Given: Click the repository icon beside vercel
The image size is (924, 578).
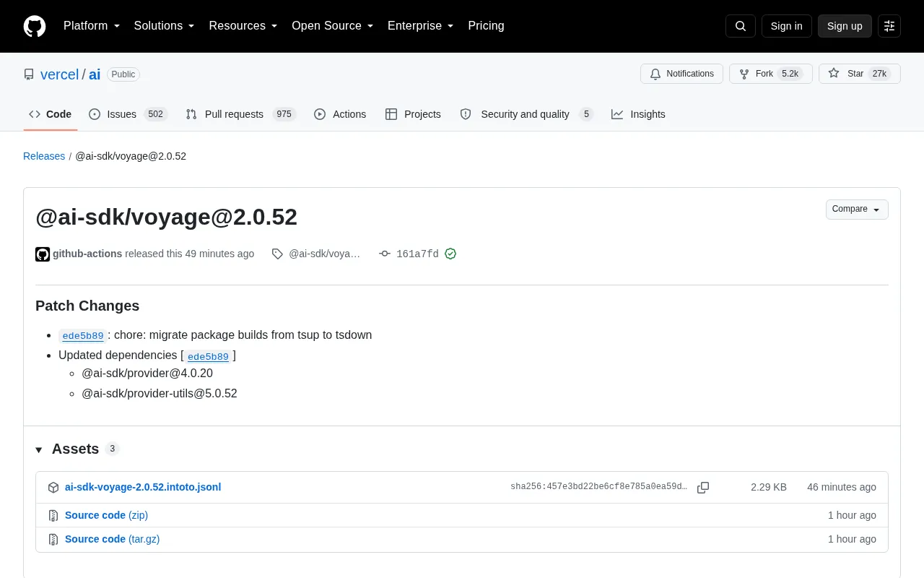Looking at the screenshot, I should [x=29, y=74].
